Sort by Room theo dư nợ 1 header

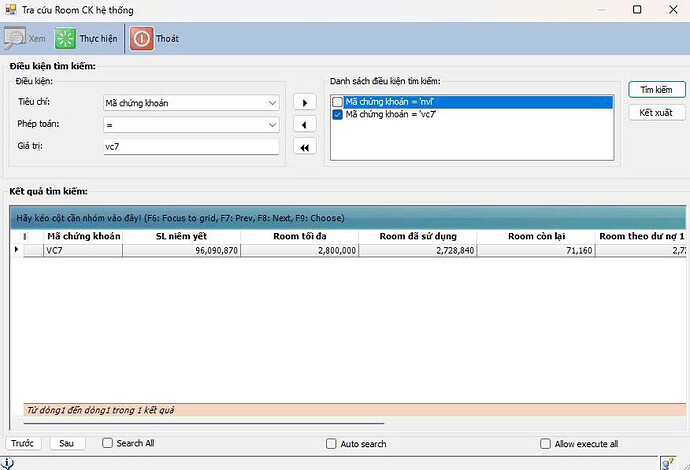(x=641, y=236)
